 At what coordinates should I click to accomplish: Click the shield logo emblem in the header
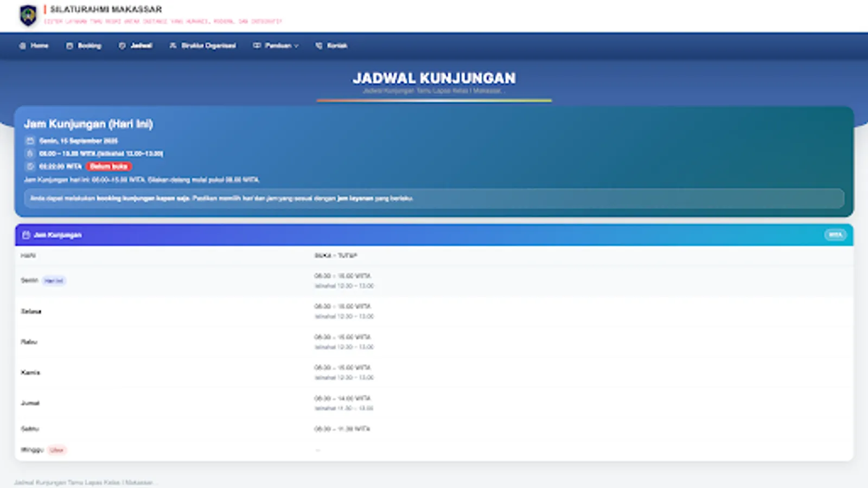click(x=28, y=15)
